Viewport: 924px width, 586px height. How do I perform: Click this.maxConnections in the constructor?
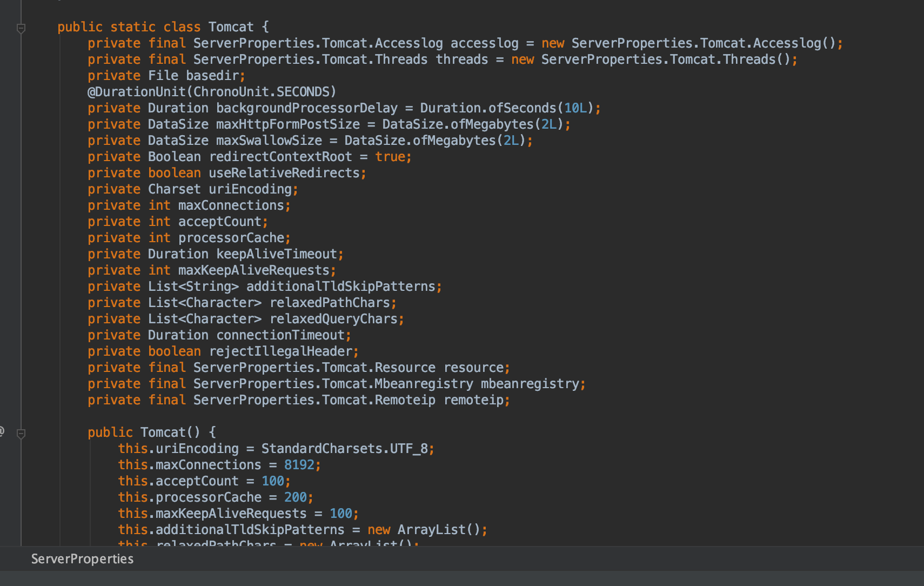pyautogui.click(x=190, y=465)
